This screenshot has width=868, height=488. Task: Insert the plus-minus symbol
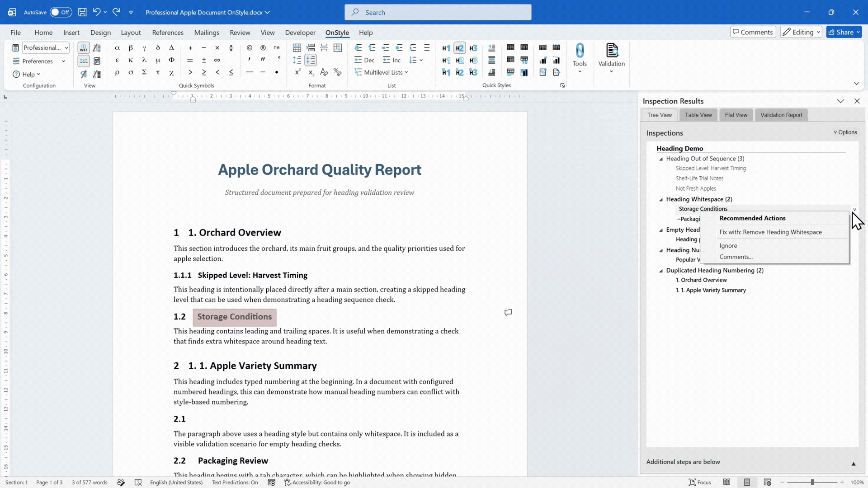pyautogui.click(x=204, y=60)
